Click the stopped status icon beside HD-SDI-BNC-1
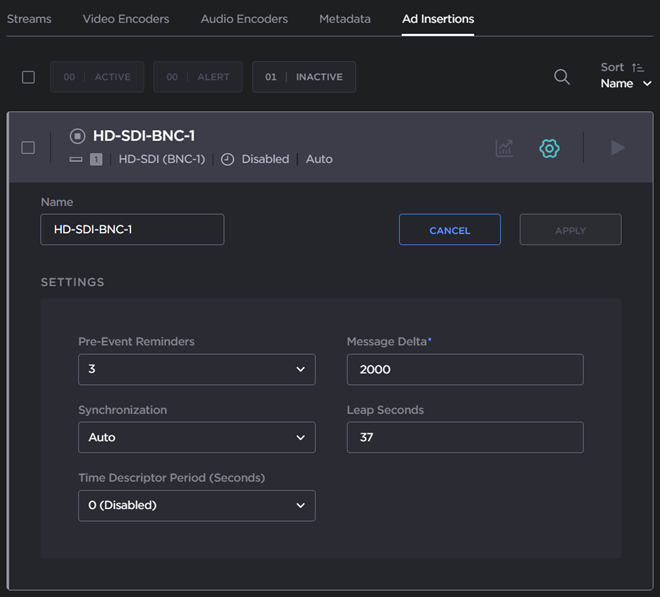The image size is (660, 597). tap(77, 136)
